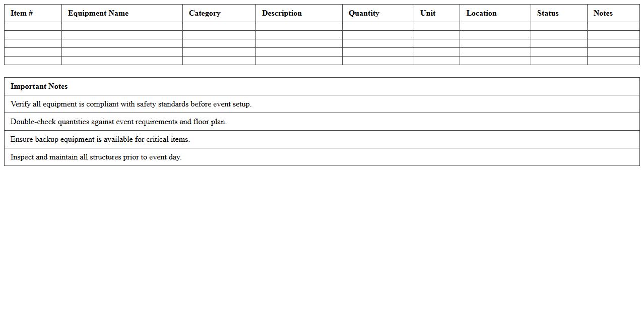Select the double-check quantities note
The image size is (644, 328).
pos(119,122)
